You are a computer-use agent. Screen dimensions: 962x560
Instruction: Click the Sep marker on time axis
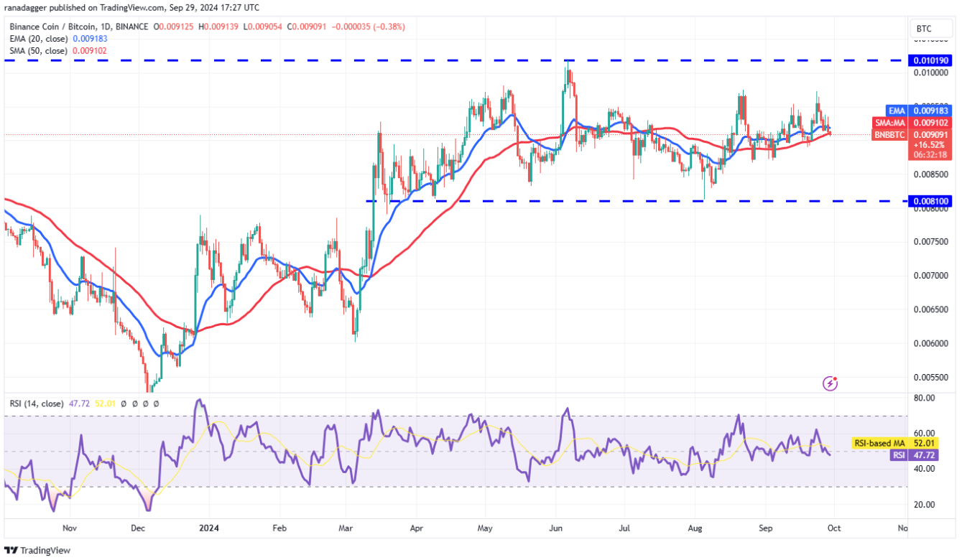coord(766,528)
